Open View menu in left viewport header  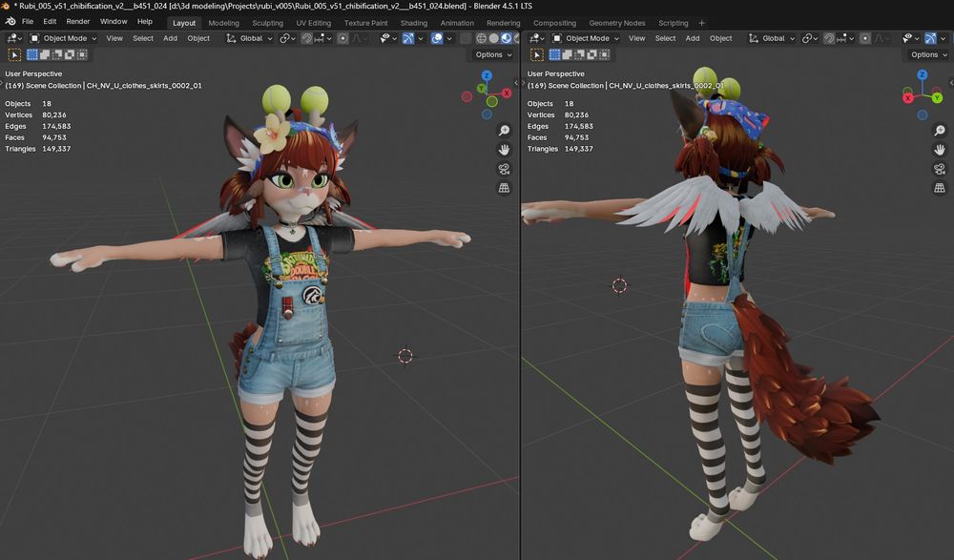pos(114,38)
